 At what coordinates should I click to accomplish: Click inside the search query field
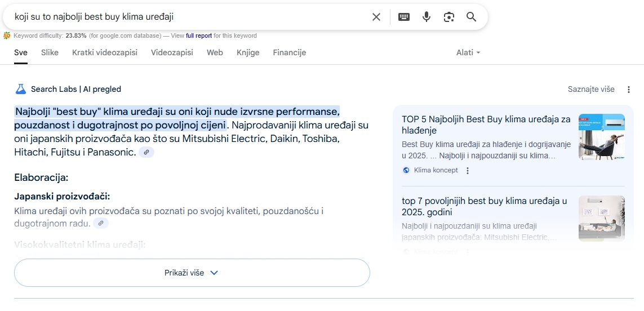pos(186,17)
